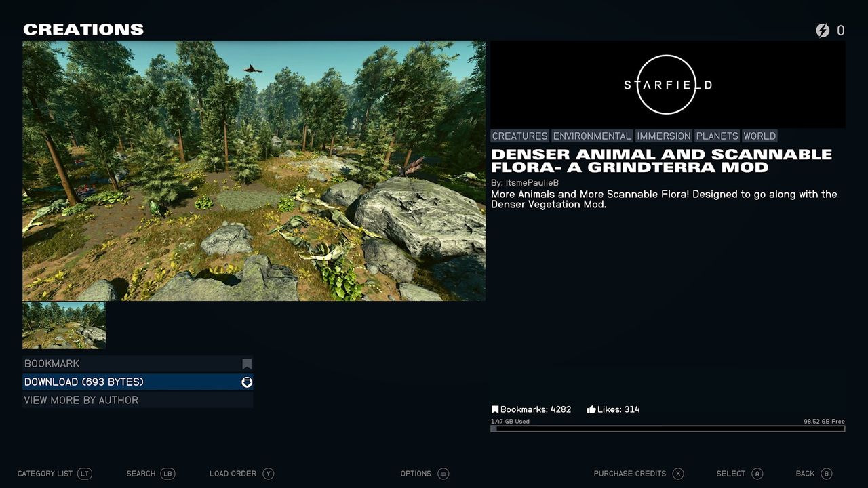Open View More By Author

coord(138,401)
